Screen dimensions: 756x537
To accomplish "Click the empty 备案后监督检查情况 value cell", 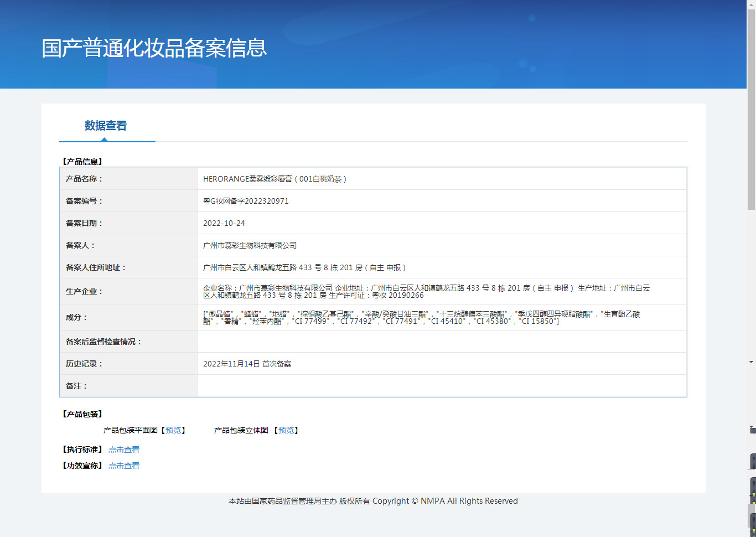I will [x=442, y=342].
